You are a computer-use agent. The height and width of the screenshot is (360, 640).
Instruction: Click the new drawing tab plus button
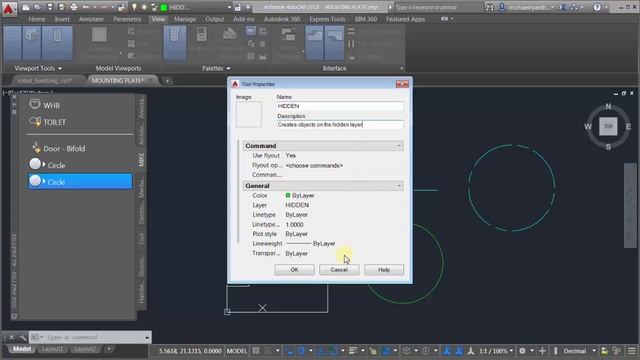point(167,81)
